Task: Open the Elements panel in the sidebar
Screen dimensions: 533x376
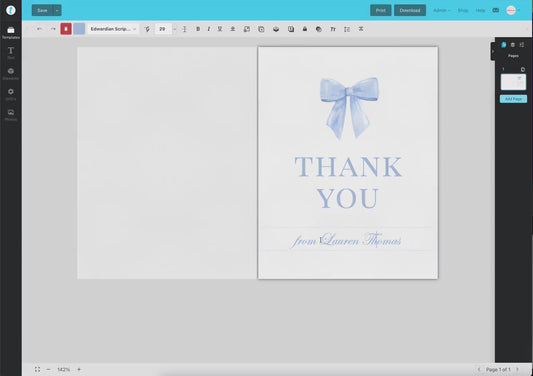Action: click(11, 74)
